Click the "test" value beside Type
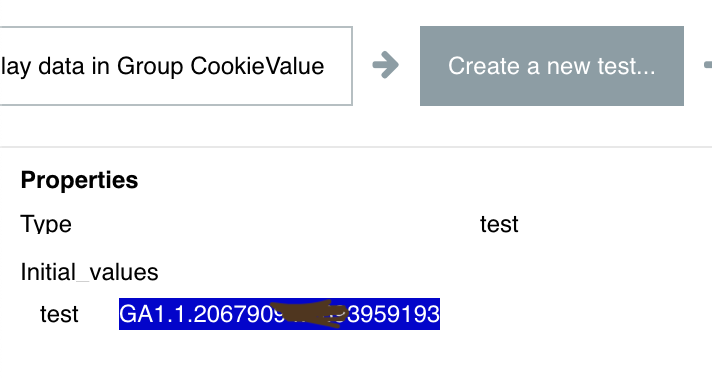Image resolution: width=712 pixels, height=378 pixels. (x=499, y=224)
